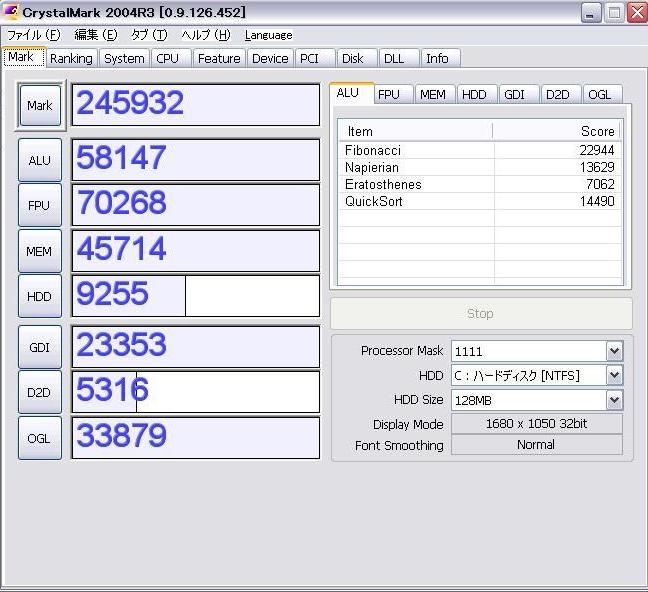Click the Mark benchmark button
The image size is (648, 592).
[40, 105]
